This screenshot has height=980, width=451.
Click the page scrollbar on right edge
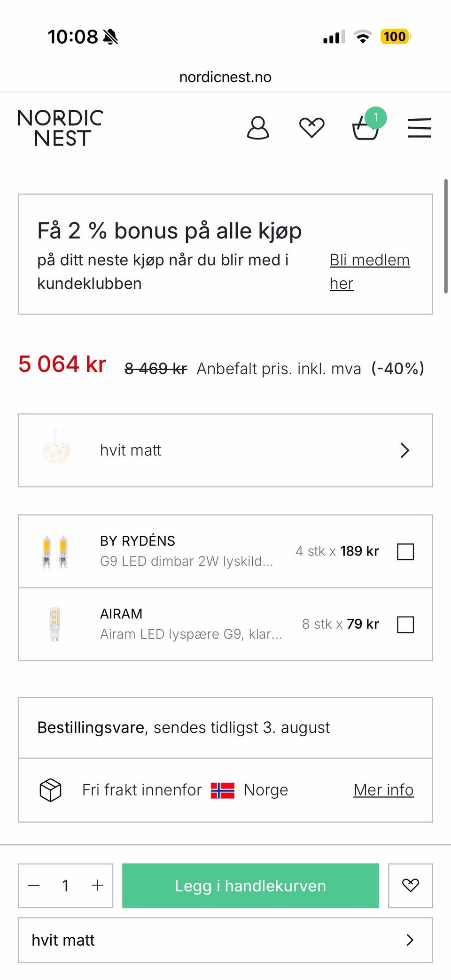[446, 236]
